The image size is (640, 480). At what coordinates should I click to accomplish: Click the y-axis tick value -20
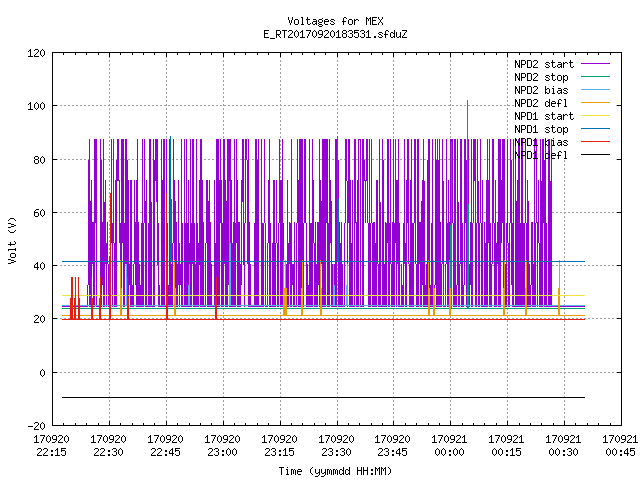pyautogui.click(x=36, y=426)
